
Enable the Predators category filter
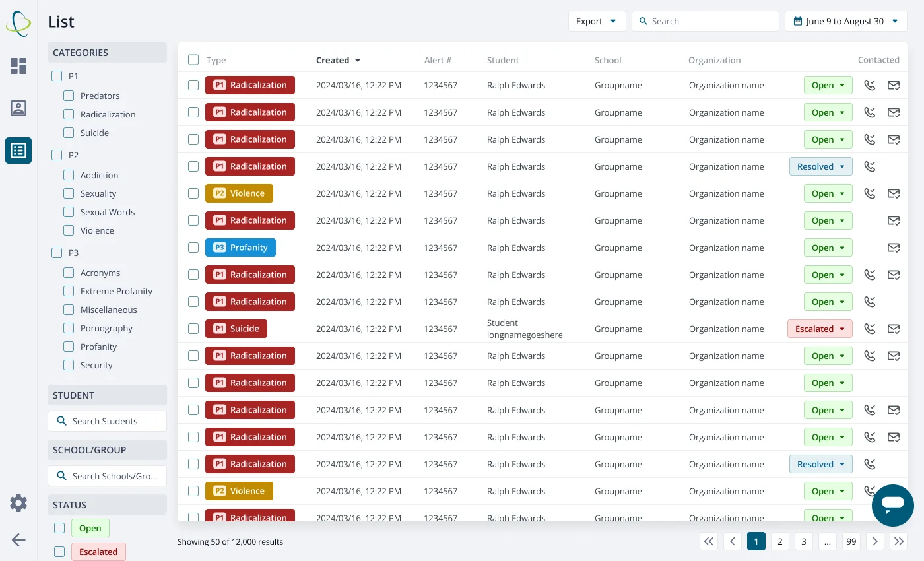point(69,96)
